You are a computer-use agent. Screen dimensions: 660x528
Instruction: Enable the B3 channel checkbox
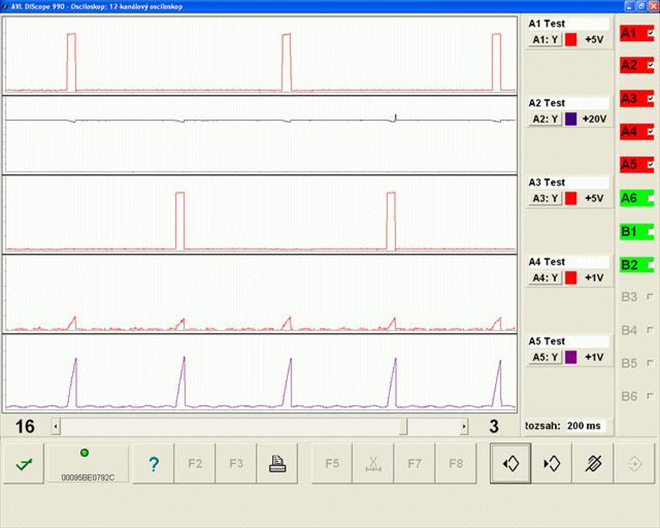tap(650, 297)
